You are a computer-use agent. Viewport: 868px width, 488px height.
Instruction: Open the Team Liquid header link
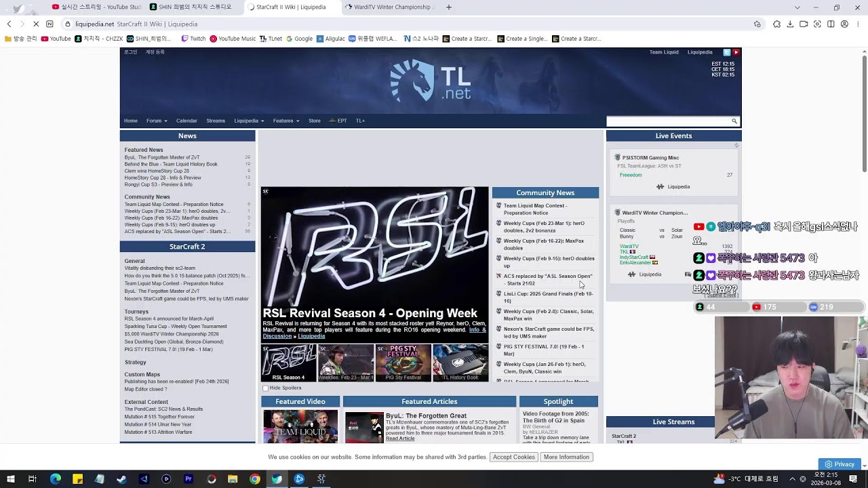click(x=664, y=52)
